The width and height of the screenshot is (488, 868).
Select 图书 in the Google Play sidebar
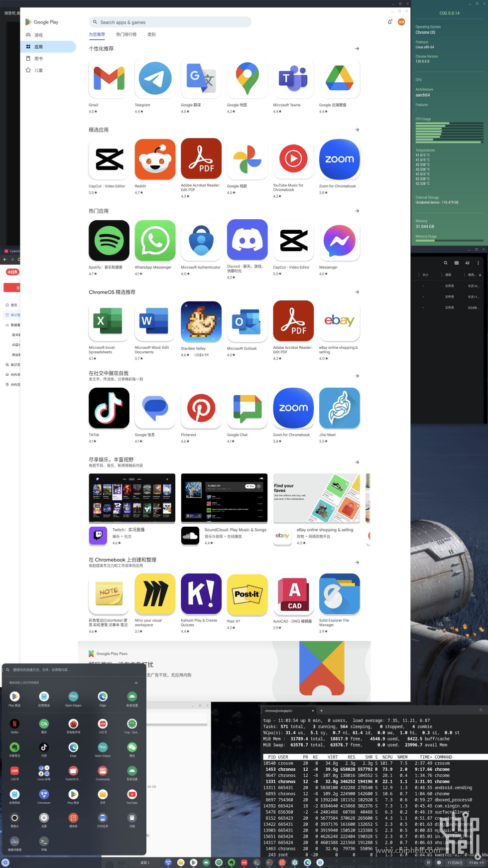(x=48, y=58)
